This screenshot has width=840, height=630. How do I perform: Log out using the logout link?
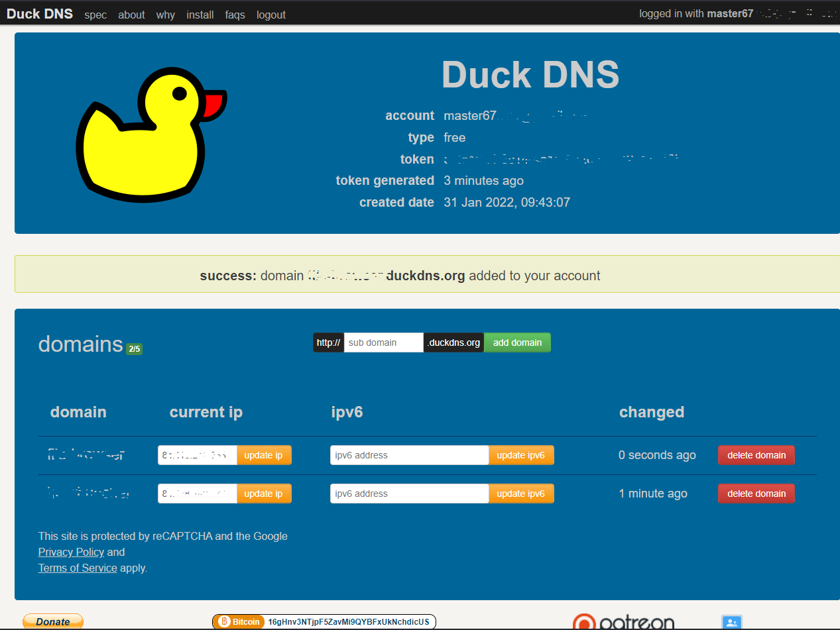[271, 15]
